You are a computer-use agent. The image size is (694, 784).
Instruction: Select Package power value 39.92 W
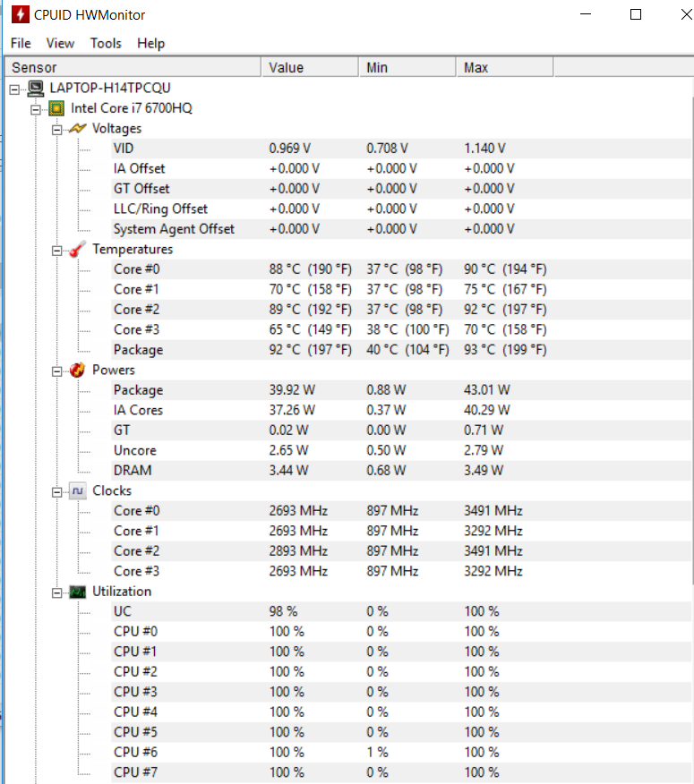click(x=292, y=390)
